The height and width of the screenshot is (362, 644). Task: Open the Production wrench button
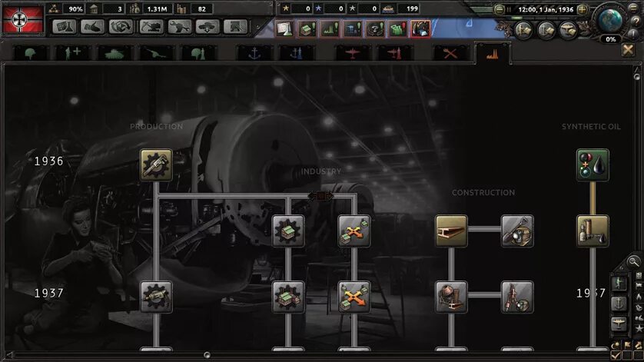coord(180,27)
